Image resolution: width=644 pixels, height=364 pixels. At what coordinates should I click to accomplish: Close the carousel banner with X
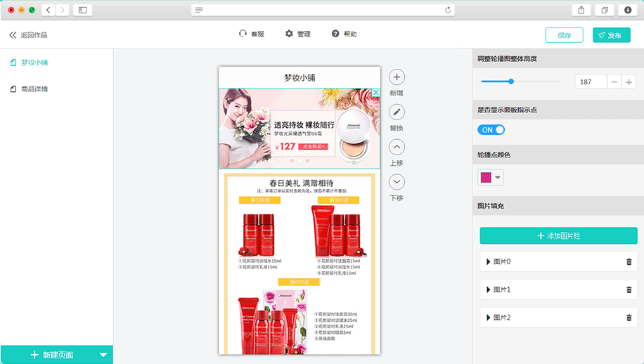[376, 93]
